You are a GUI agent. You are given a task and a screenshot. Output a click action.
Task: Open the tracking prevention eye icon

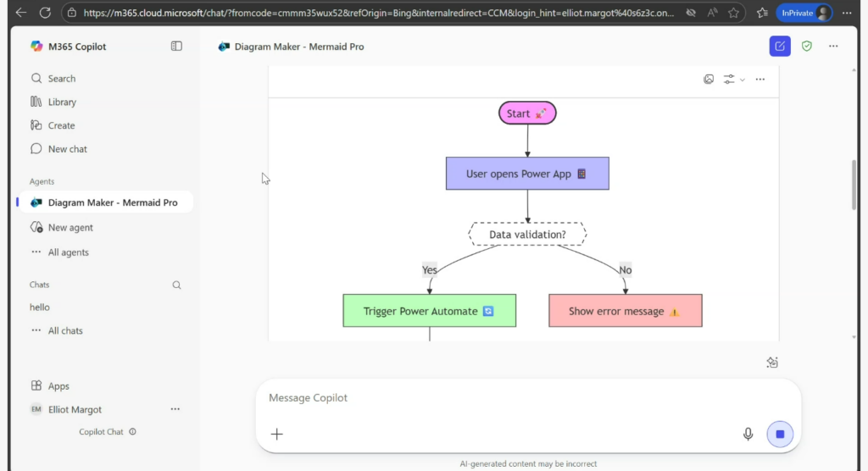[691, 13]
